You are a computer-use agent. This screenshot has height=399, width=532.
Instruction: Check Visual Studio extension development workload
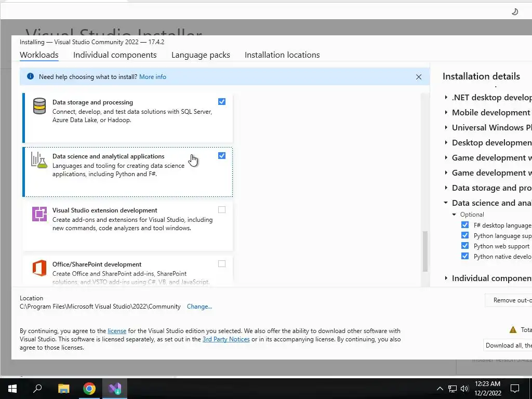[222, 210]
